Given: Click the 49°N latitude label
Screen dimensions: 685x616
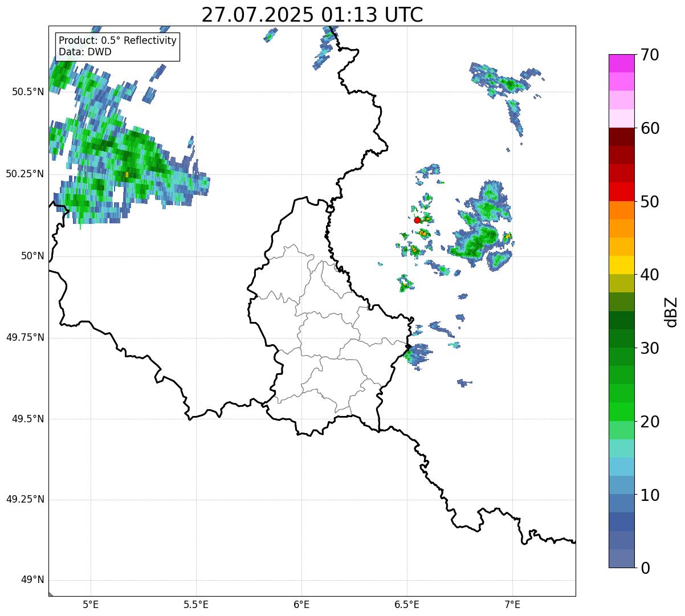Looking at the screenshot, I should click(x=32, y=580).
